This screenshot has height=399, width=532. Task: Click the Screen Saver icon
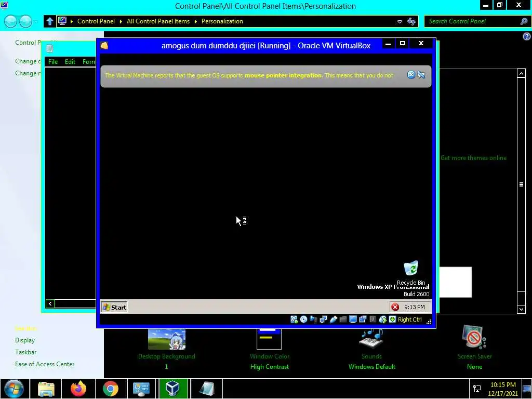[474, 338]
